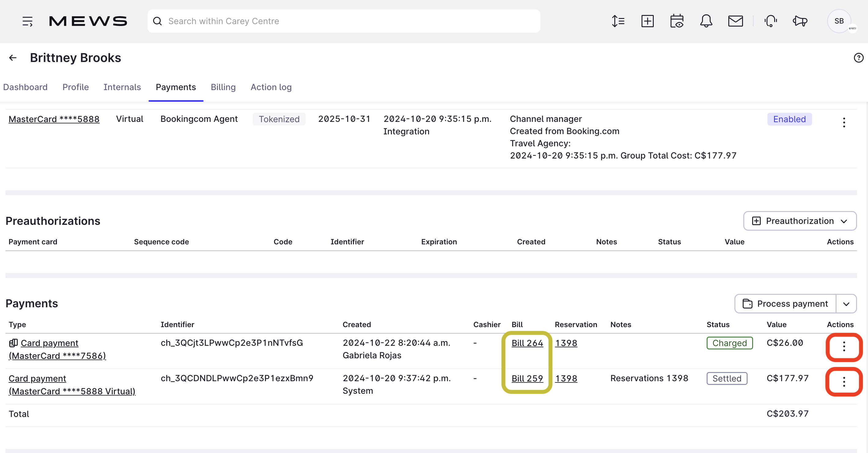
Task: Open the hamburger navigation menu icon
Action: click(x=27, y=21)
